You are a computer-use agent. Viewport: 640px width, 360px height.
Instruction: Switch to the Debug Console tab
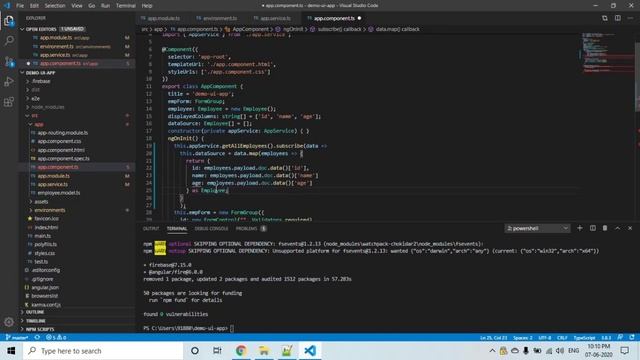pos(211,228)
